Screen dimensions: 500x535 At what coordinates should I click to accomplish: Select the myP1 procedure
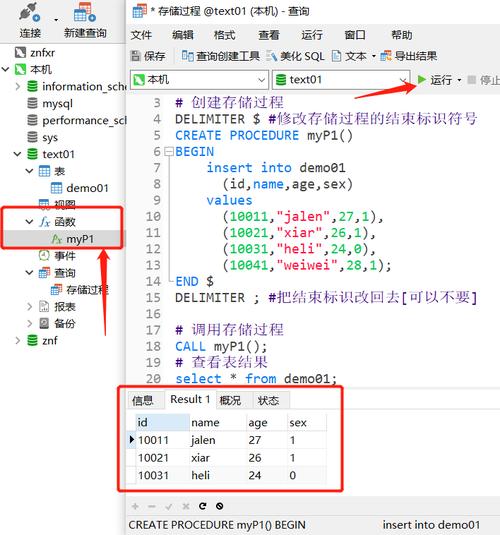(72, 239)
